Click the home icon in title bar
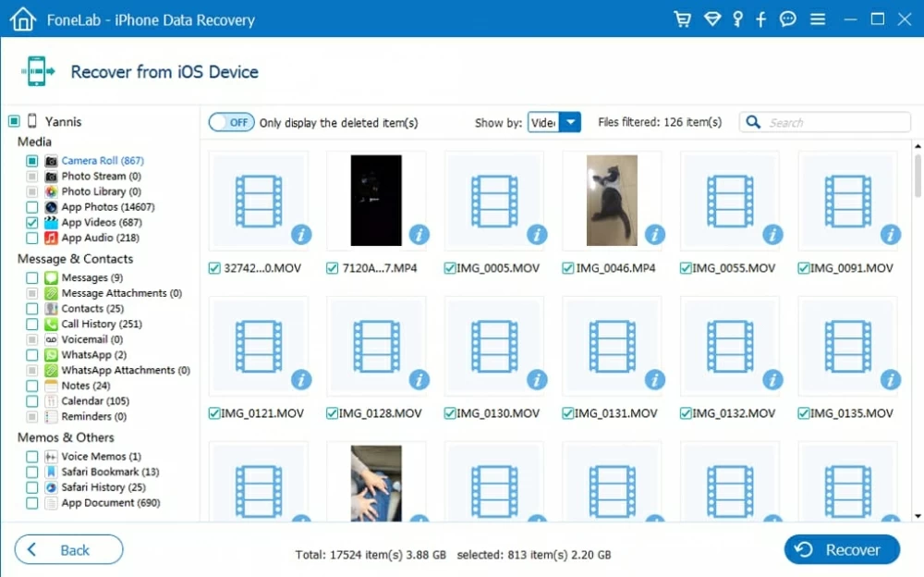Viewport: 924px width, 577px height. (x=23, y=18)
